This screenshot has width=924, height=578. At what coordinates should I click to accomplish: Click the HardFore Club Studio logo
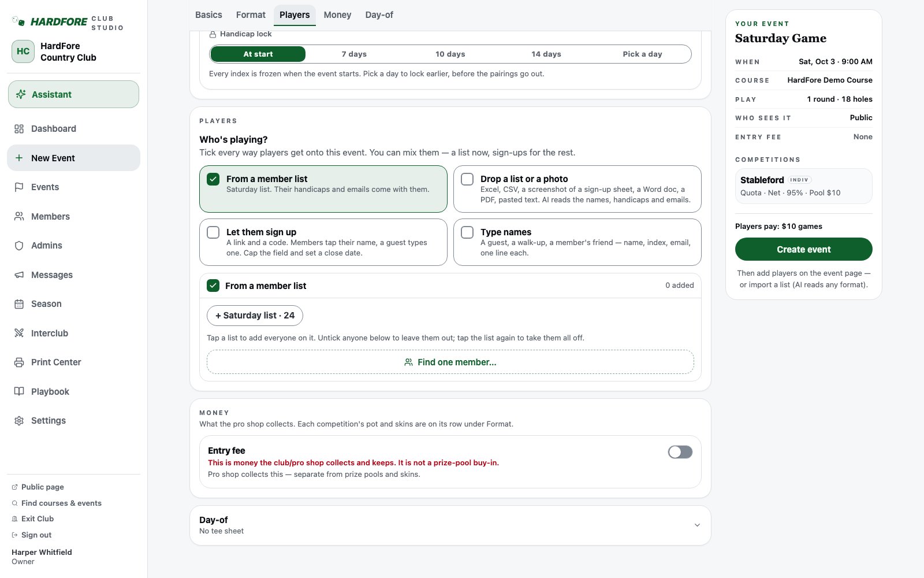click(x=68, y=23)
